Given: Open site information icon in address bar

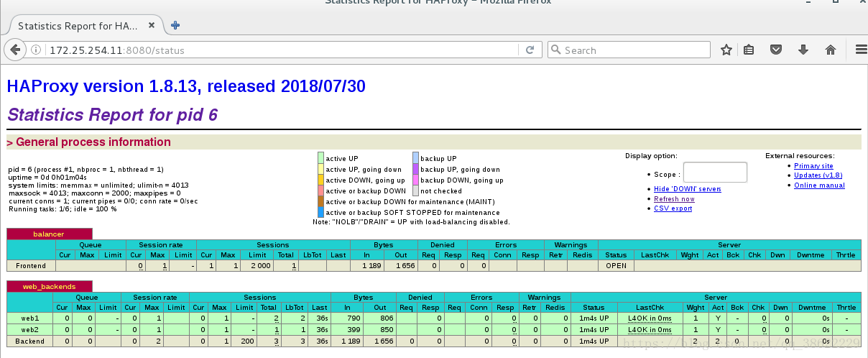Looking at the screenshot, I should point(37,50).
